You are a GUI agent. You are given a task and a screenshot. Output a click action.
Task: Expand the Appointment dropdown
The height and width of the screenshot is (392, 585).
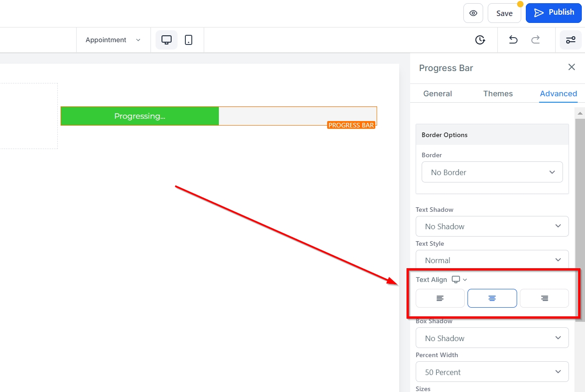tap(113, 40)
